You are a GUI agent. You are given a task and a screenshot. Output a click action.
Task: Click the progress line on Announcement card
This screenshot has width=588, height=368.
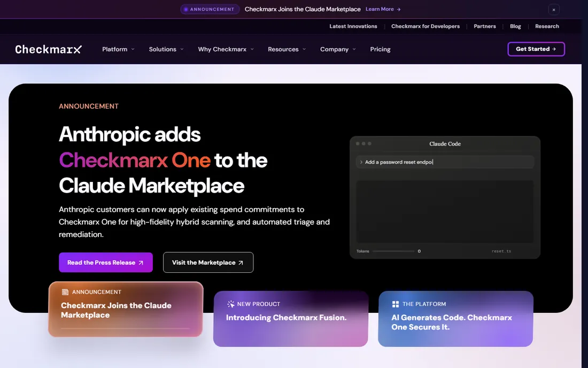(x=126, y=328)
